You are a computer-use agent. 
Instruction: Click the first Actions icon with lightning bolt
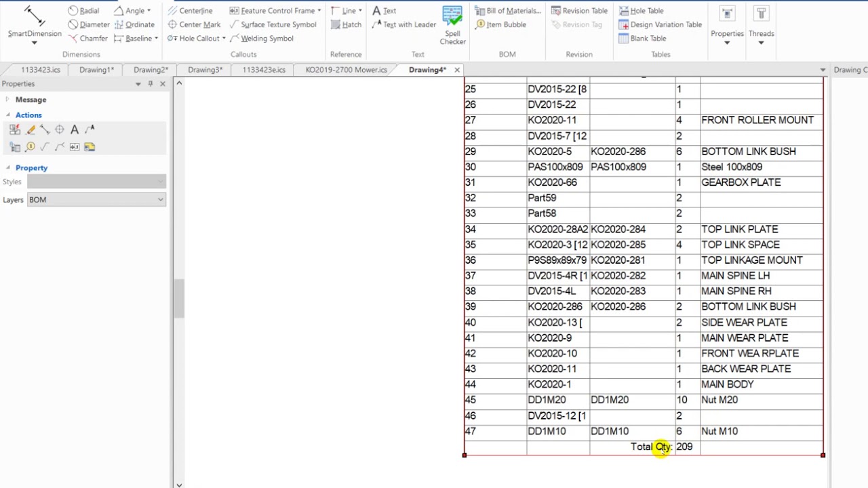coord(15,129)
